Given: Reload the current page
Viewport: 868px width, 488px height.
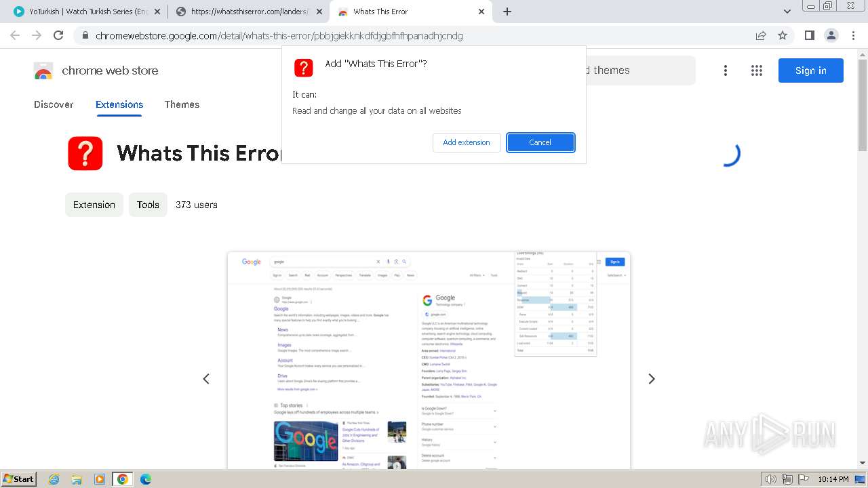Looking at the screenshot, I should click(58, 35).
